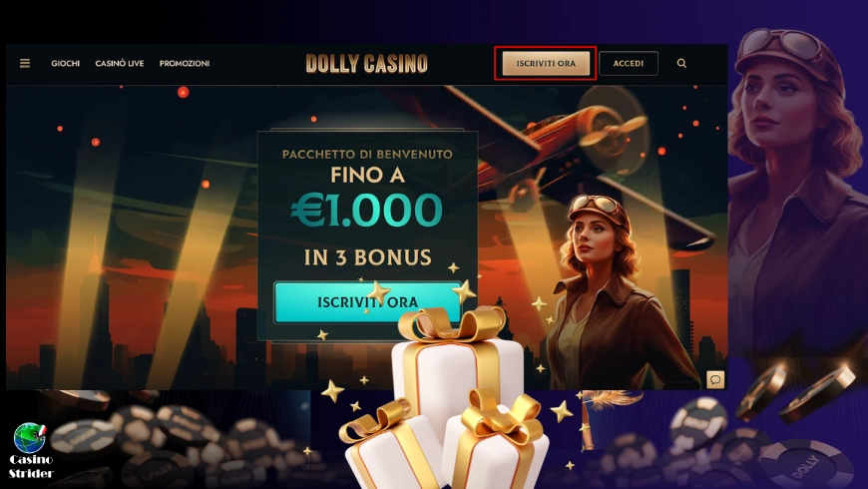The width and height of the screenshot is (868, 489).
Task: Click the highlighted header Iscriviti Ora button
Action: click(546, 63)
